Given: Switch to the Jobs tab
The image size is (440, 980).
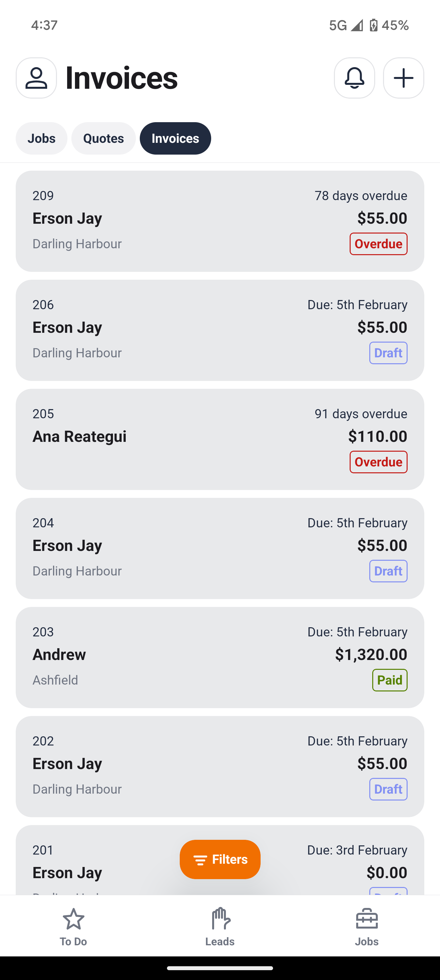Looking at the screenshot, I should click(x=42, y=139).
